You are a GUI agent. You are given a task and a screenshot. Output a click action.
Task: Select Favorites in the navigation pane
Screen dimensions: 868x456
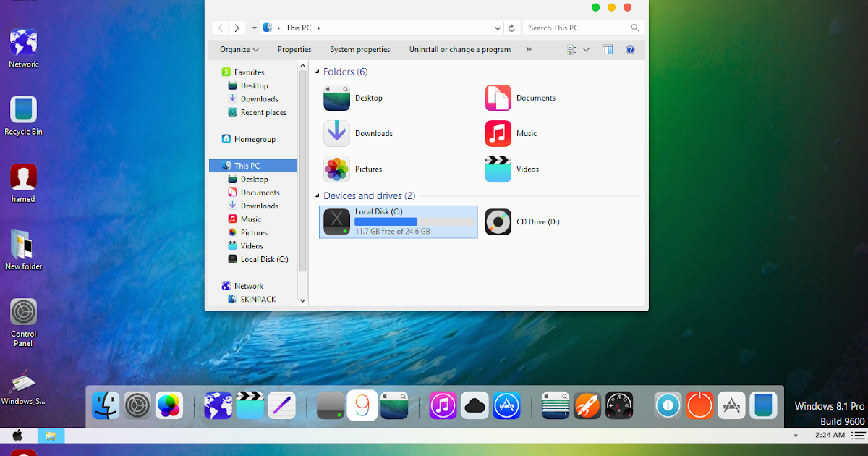(242, 72)
